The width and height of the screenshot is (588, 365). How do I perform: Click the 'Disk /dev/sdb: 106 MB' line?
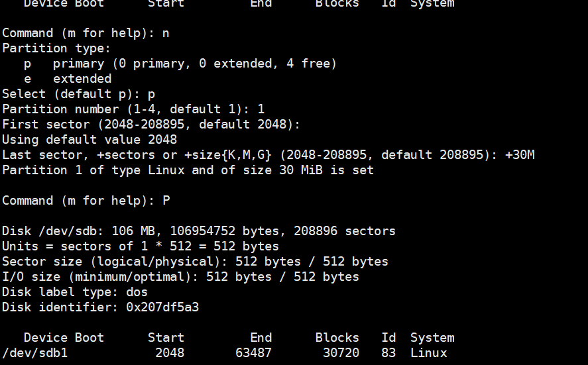(198, 231)
